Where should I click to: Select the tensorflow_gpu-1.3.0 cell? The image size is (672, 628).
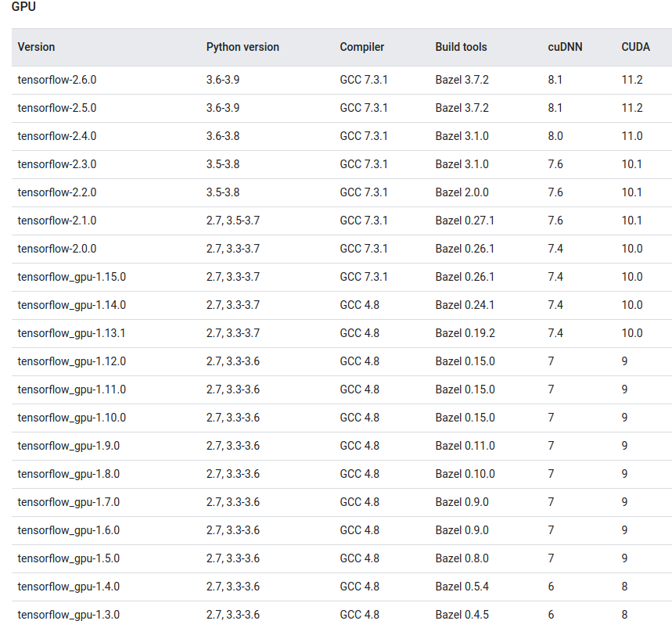(69, 615)
